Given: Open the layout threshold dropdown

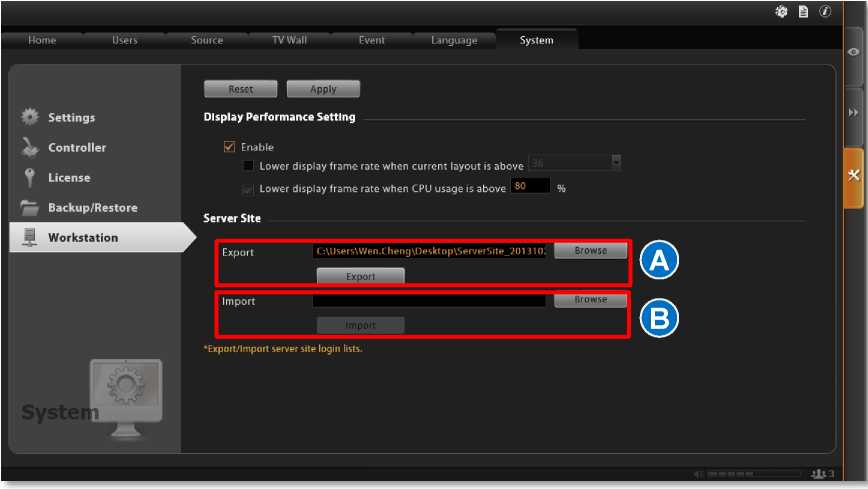Looking at the screenshot, I should pos(616,163).
